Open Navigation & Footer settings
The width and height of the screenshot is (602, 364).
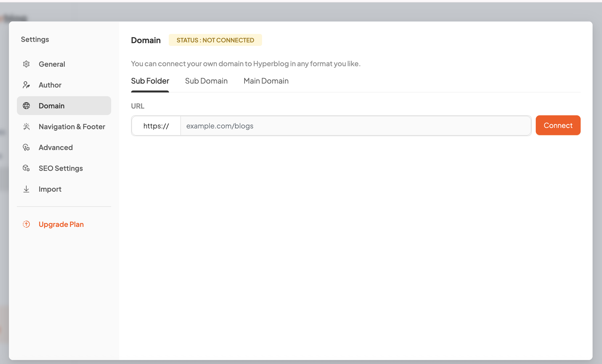tap(72, 127)
